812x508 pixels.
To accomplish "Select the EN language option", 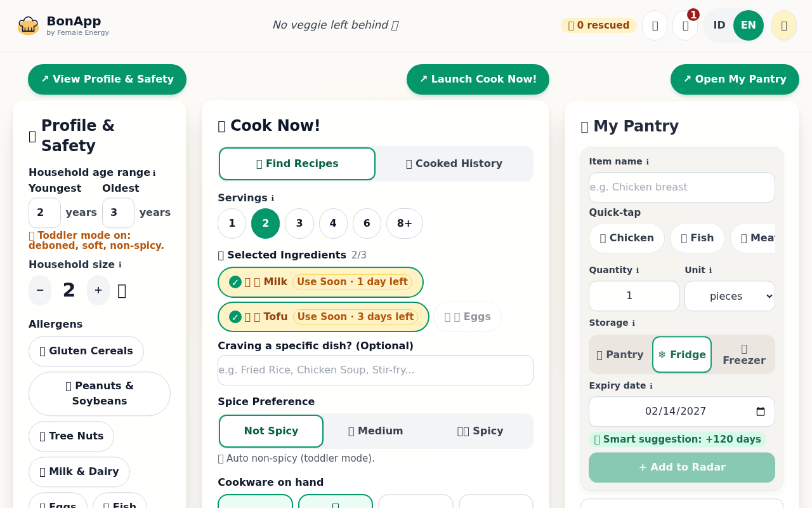I will 749,25.
